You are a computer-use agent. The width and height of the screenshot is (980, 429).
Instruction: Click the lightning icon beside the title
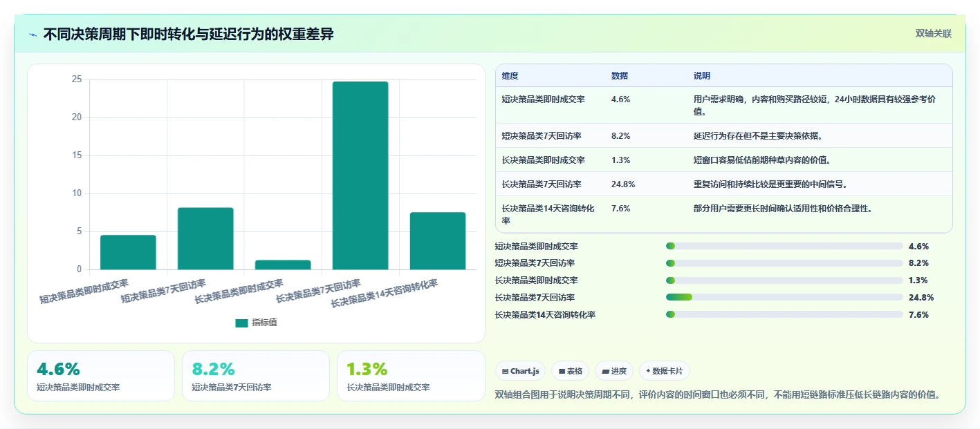[33, 35]
